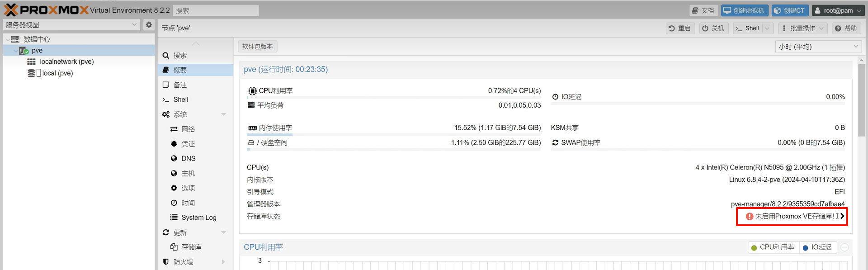Open the 概要 summary menu item

(195, 70)
